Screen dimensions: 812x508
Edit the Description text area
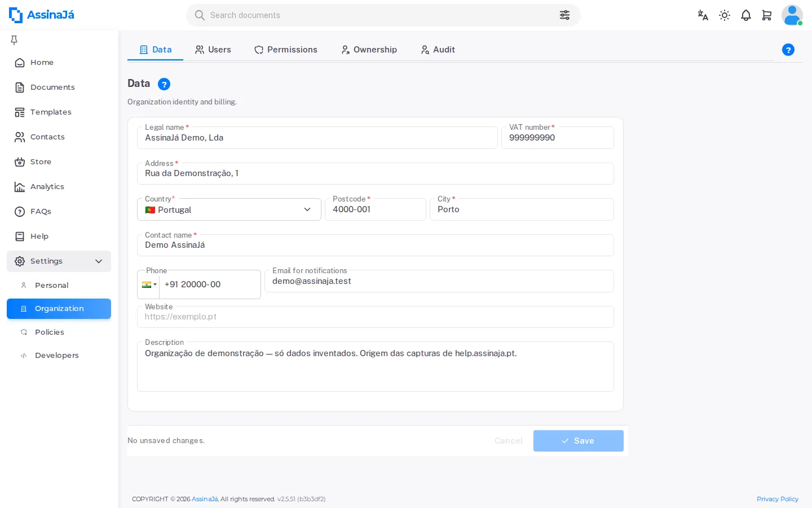pyautogui.click(x=376, y=367)
